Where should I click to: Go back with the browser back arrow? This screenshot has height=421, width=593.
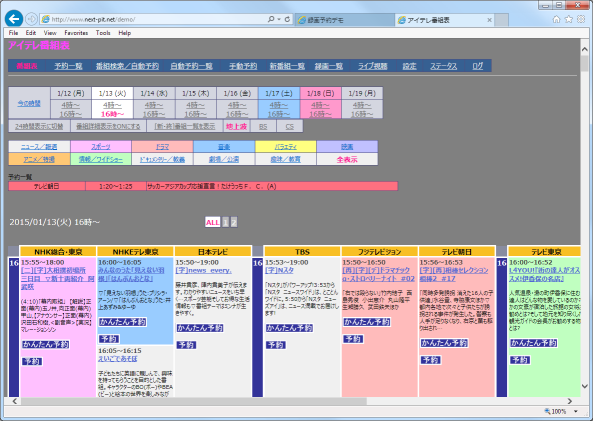(14, 19)
